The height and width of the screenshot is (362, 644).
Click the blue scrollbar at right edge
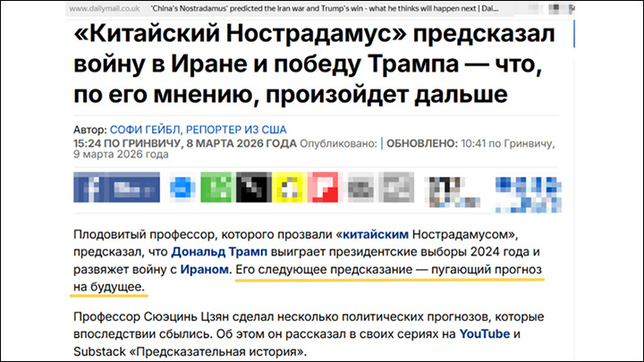click(573, 33)
